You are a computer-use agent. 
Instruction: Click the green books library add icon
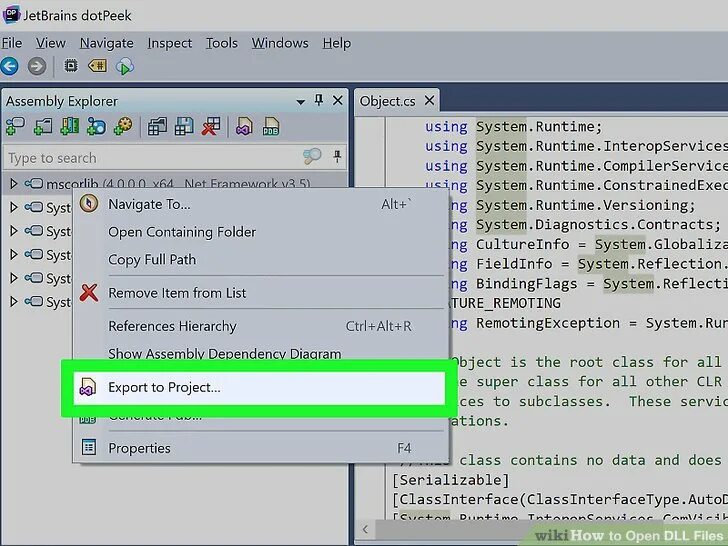pyautogui.click(x=70, y=126)
